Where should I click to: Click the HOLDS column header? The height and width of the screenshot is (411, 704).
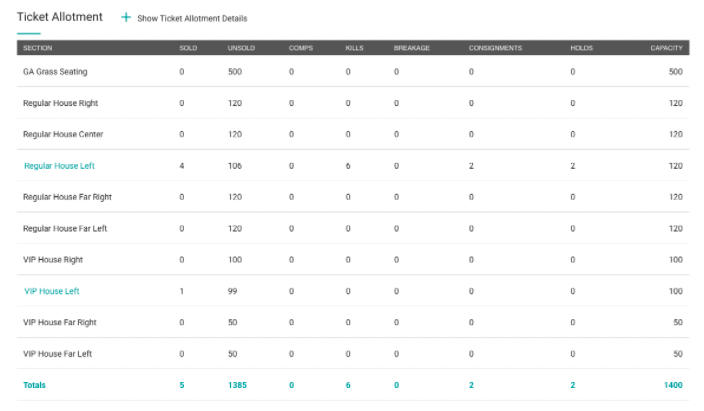click(581, 48)
